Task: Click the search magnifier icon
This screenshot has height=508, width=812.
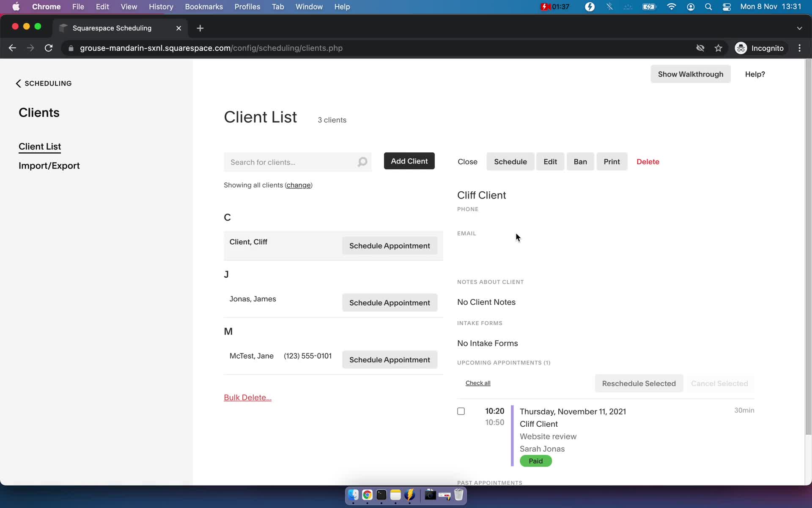Action: [362, 162]
